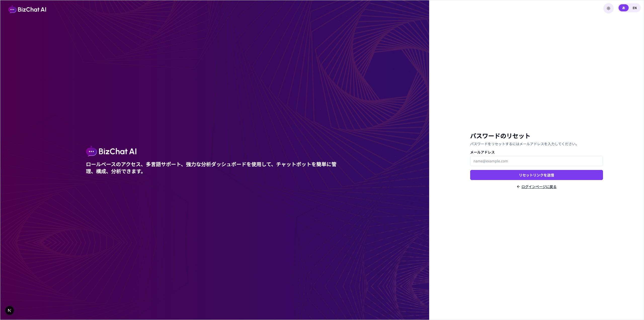Viewport: 644px width, 320px height.
Task: Toggle the light/dark theme sun icon
Action: coord(608,8)
